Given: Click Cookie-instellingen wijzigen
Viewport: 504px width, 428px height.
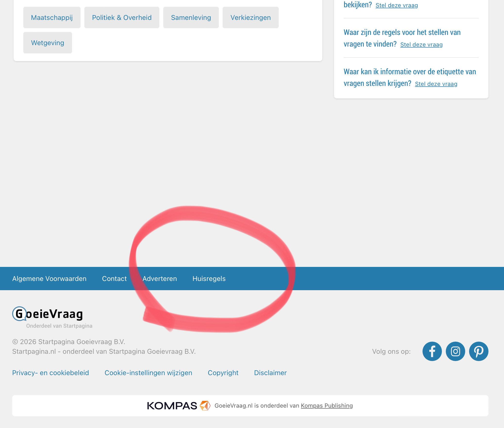Looking at the screenshot, I should (148, 373).
